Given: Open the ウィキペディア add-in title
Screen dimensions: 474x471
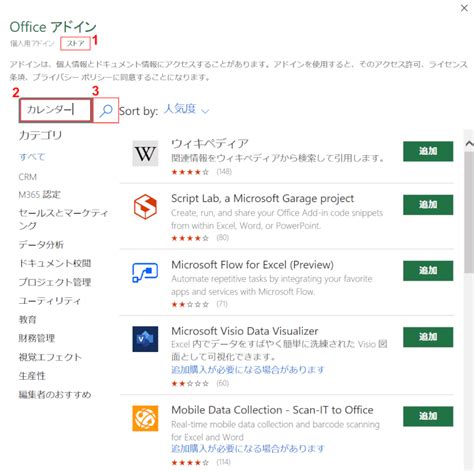Looking at the screenshot, I should pyautogui.click(x=210, y=144).
